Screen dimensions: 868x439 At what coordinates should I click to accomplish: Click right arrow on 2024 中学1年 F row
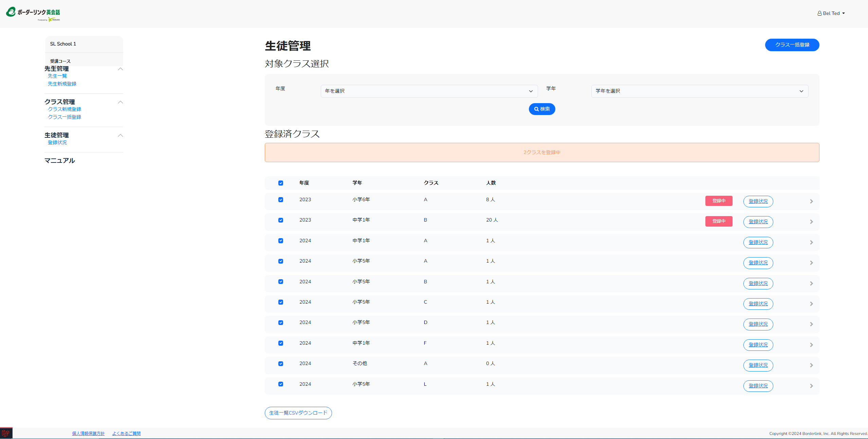[811, 345]
